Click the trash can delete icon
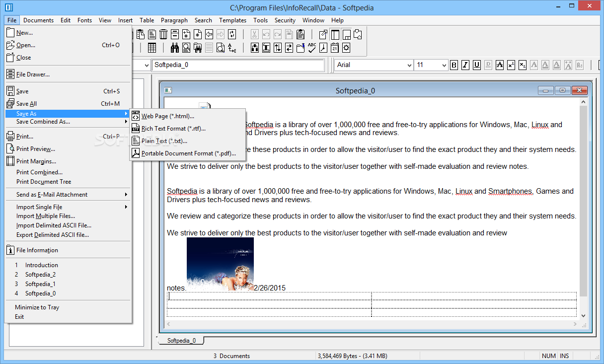The height and width of the screenshot is (364, 604). 163,34
